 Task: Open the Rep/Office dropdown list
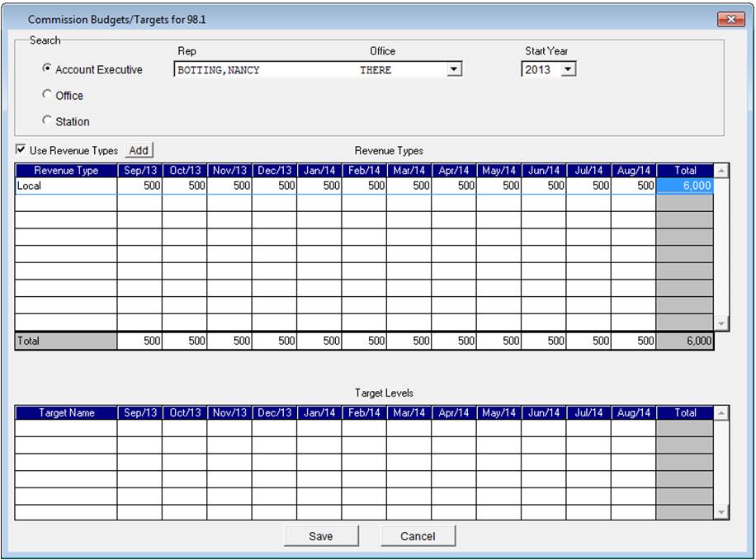[454, 70]
